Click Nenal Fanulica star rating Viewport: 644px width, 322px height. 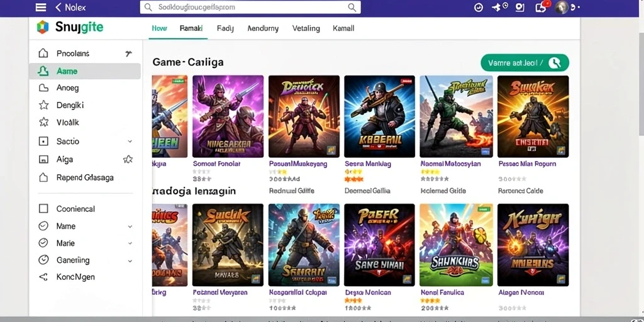pyautogui.click(x=430, y=301)
